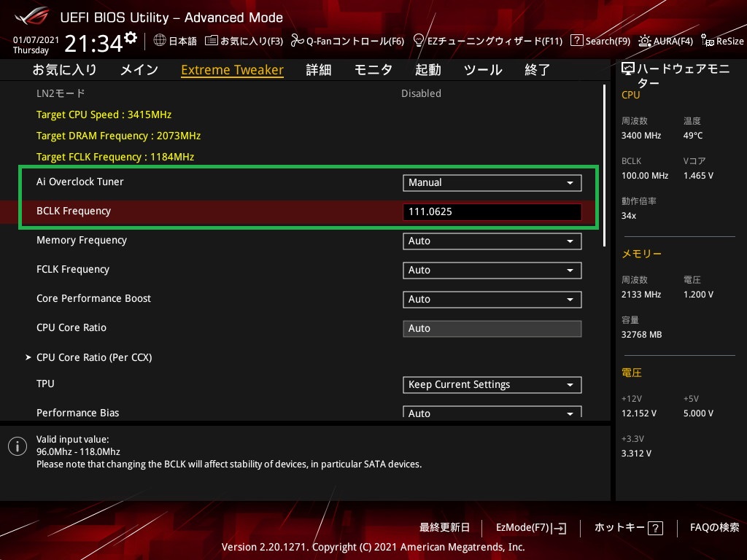The height and width of the screenshot is (560, 747).
Task: Click the settings list scrollbar
Action: point(604,166)
